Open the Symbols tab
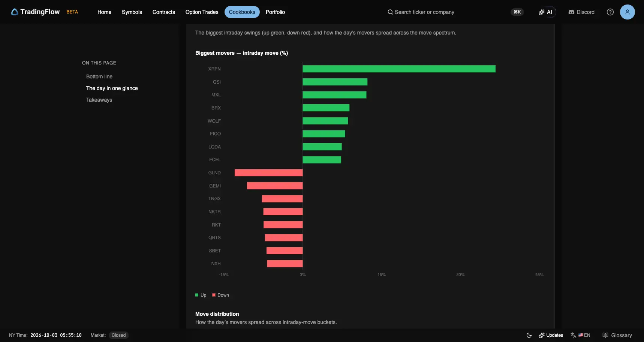This screenshot has width=644, height=342. [132, 12]
